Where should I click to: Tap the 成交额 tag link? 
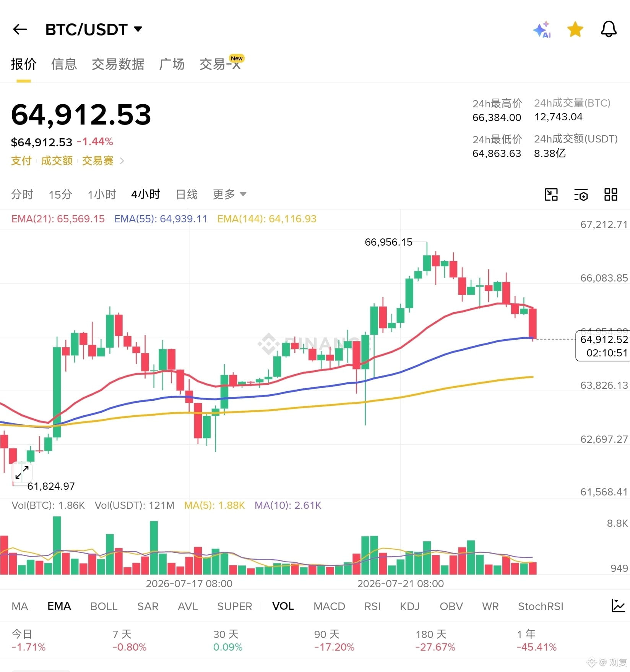(x=57, y=160)
